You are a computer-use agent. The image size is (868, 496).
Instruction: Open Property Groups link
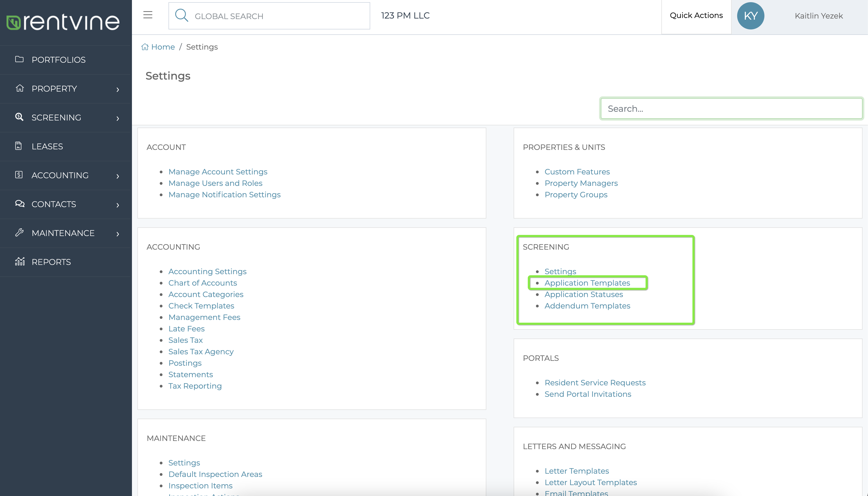(576, 195)
